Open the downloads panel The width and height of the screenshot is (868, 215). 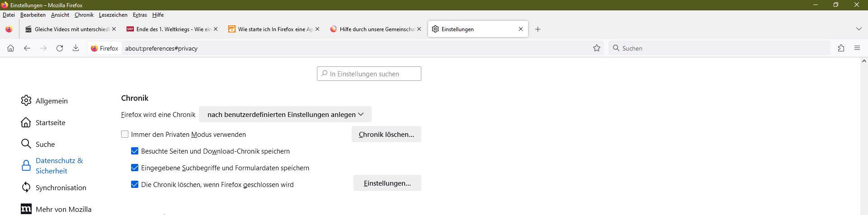click(76, 48)
